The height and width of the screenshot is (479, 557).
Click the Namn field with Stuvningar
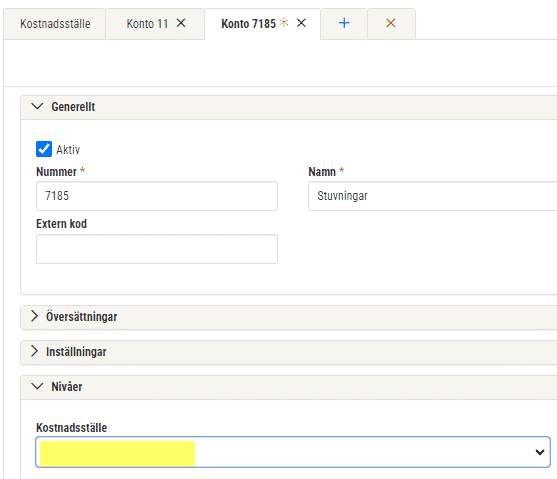coord(432,196)
